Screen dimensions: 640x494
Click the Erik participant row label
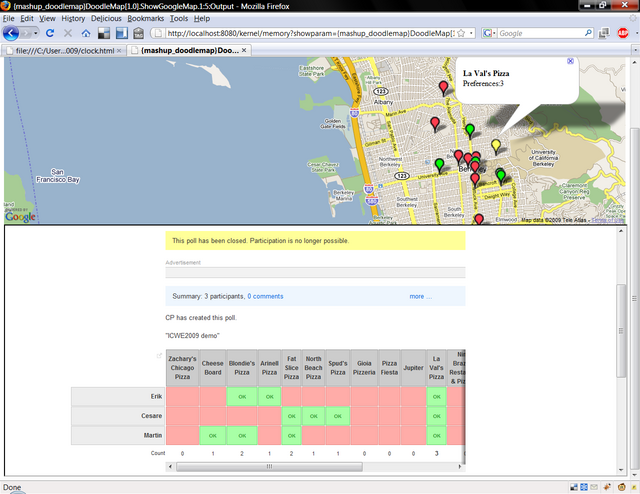(x=118, y=396)
